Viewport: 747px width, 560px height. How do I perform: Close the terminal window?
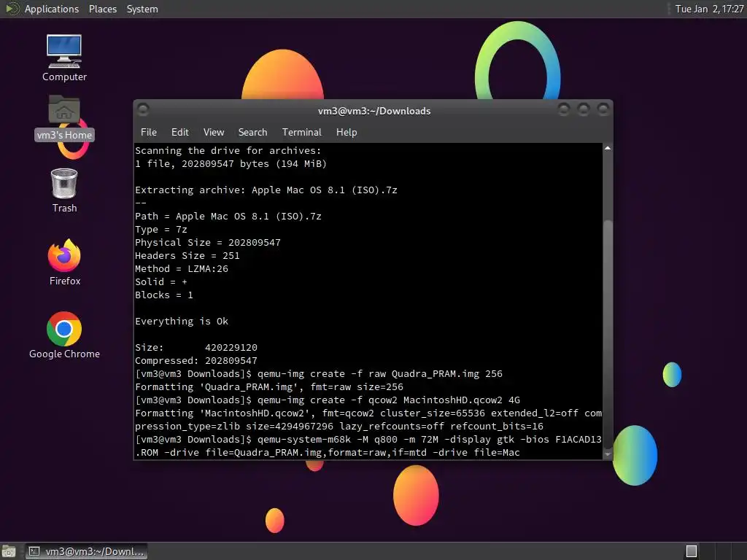tap(603, 110)
